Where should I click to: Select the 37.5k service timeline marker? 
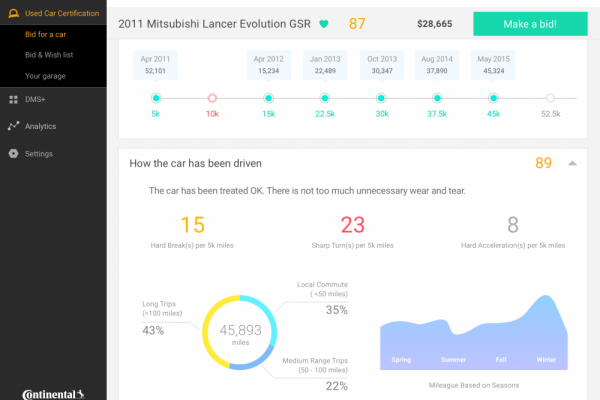point(437,98)
